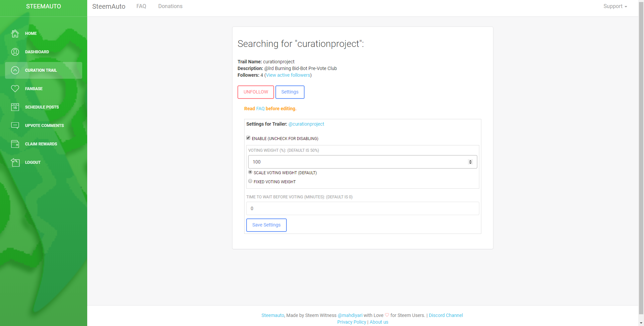Log out using the Logout label
644x326 pixels.
tap(33, 162)
